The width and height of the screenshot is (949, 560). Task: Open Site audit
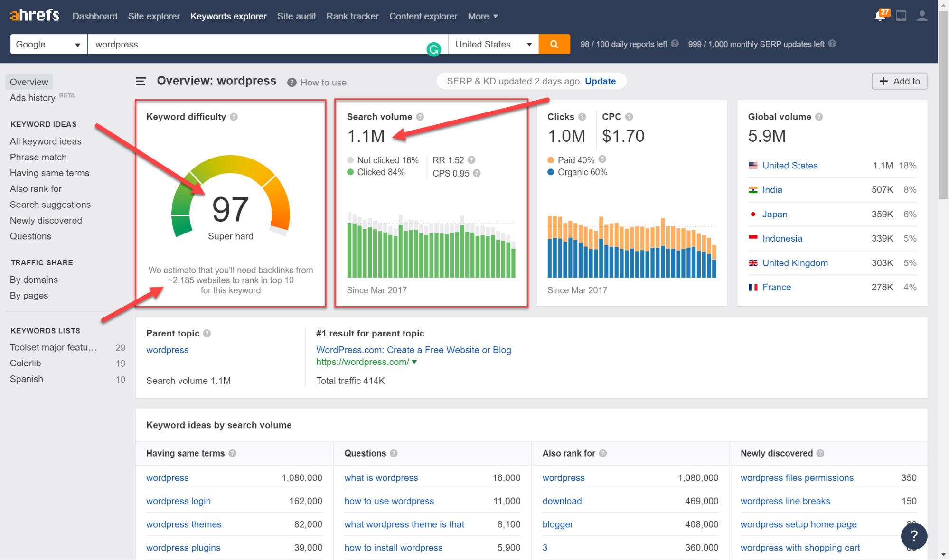tap(296, 16)
